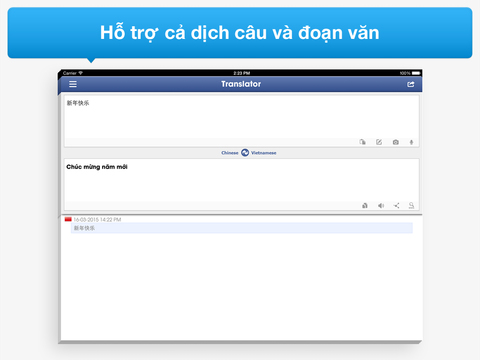Start voice input with the microphone icon
Image resolution: width=480 pixels, height=360 pixels.
[x=411, y=142]
